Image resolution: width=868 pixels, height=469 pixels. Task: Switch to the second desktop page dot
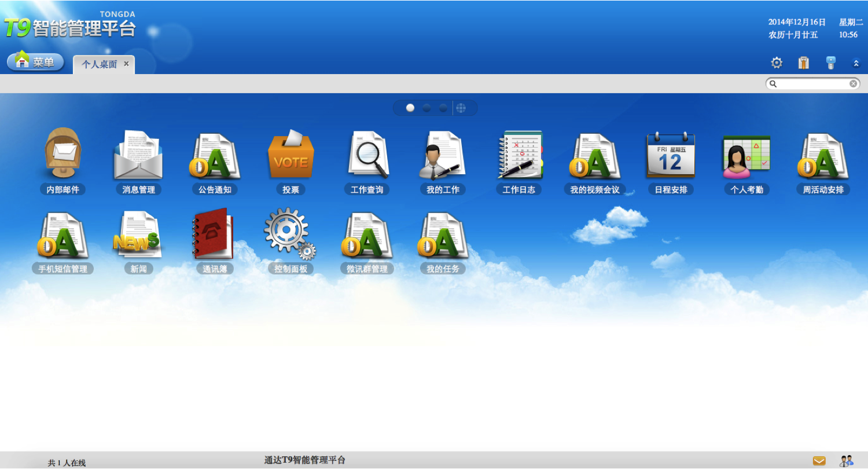[x=426, y=108]
